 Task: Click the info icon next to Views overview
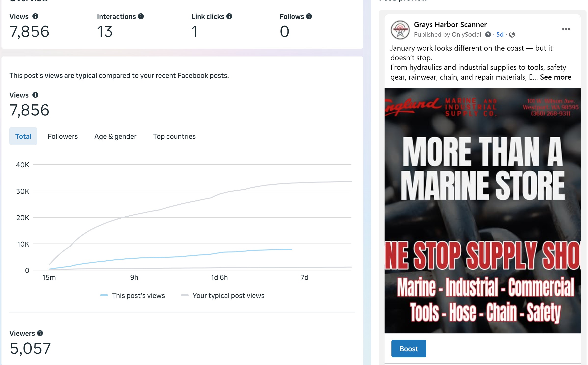click(x=35, y=16)
